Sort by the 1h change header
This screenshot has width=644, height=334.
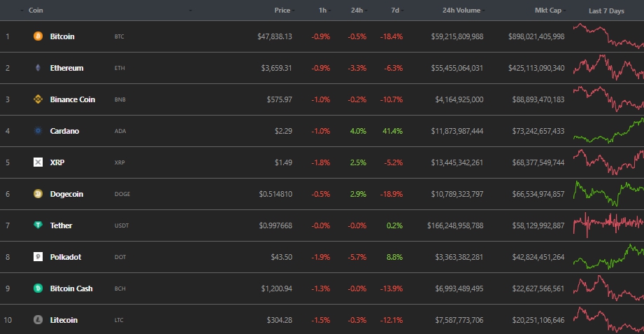(322, 11)
